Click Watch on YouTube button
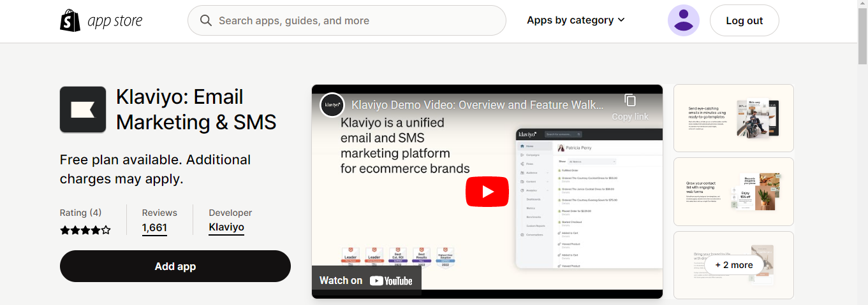 click(366, 280)
